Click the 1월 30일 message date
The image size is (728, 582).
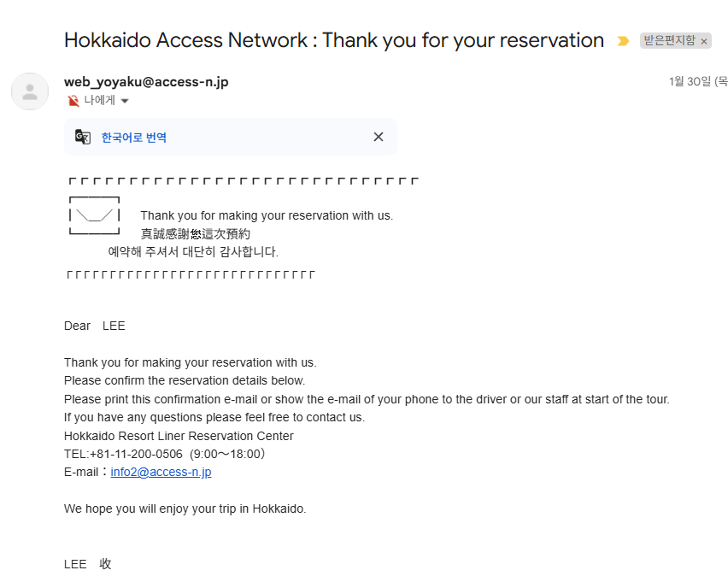tap(698, 82)
